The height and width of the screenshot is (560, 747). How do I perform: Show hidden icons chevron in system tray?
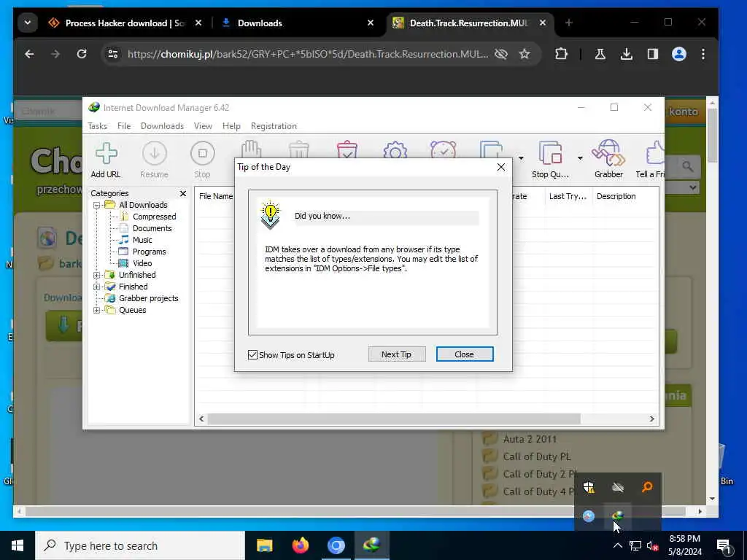click(x=617, y=545)
